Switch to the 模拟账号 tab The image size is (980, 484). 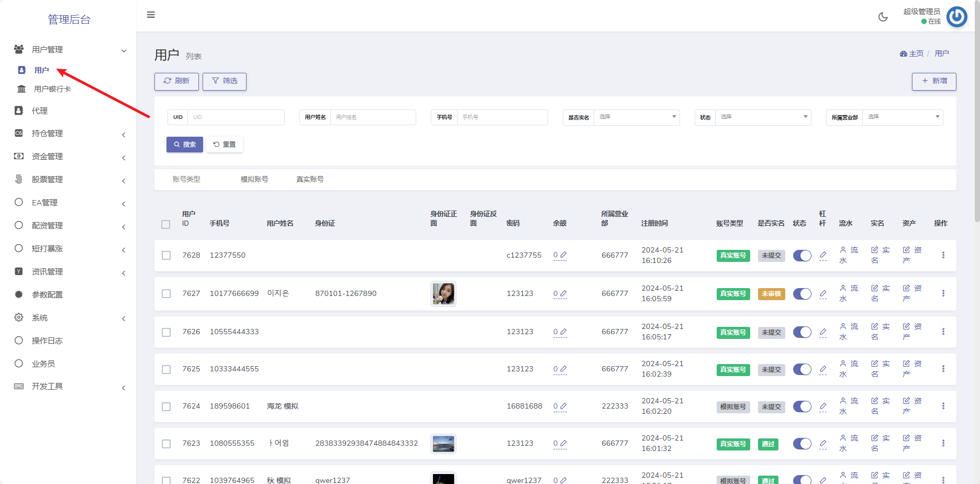[x=254, y=179]
